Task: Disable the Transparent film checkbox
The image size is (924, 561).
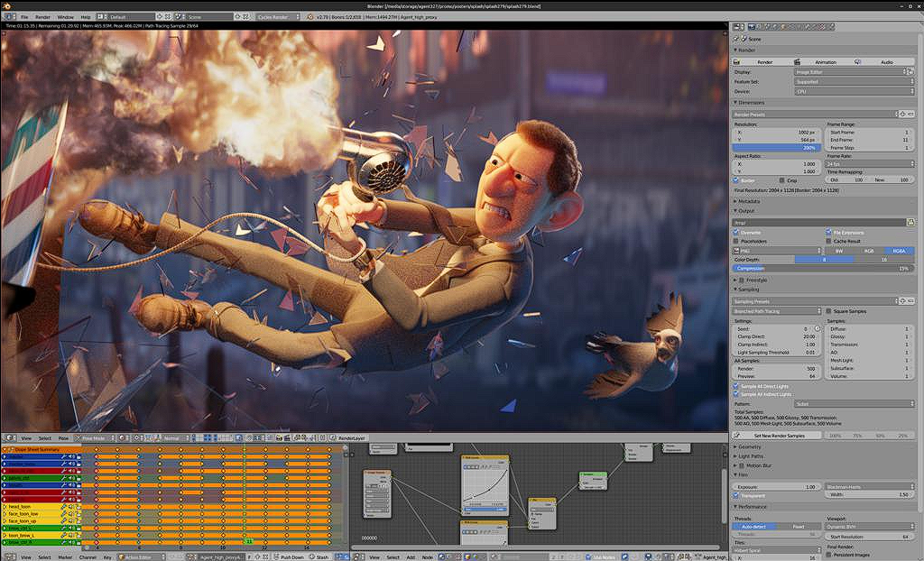Action: (x=737, y=495)
